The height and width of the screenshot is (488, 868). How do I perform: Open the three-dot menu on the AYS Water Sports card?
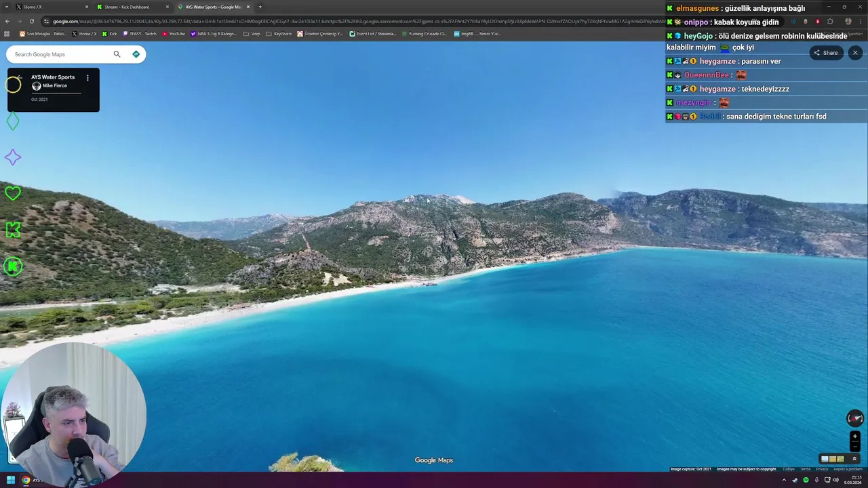(87, 78)
